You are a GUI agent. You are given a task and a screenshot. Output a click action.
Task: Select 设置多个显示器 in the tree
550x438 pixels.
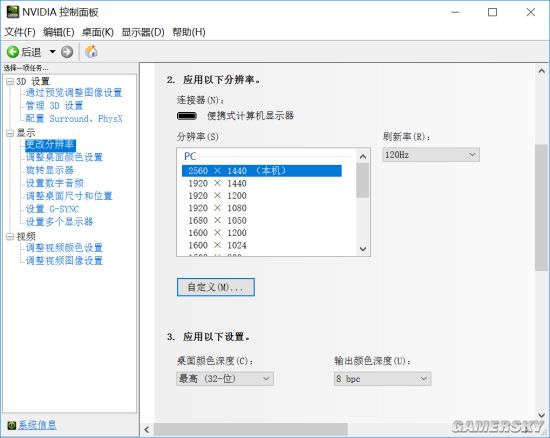[59, 222]
